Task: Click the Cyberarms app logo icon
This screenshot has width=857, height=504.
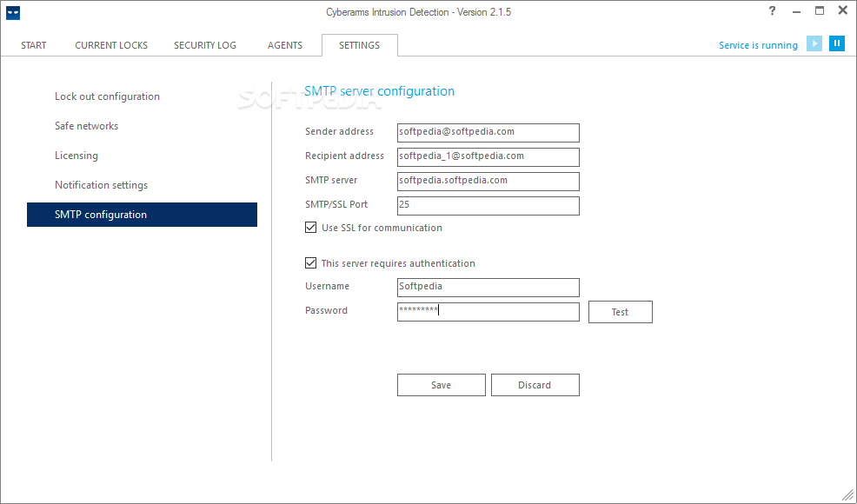Action: coord(13,12)
